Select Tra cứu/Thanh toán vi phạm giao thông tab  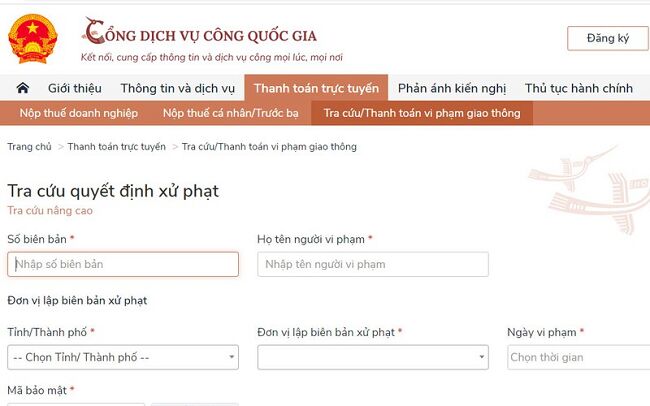[x=422, y=113]
